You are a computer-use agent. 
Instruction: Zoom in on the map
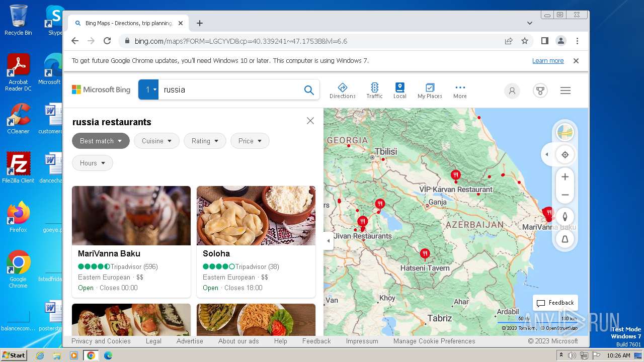click(x=565, y=177)
